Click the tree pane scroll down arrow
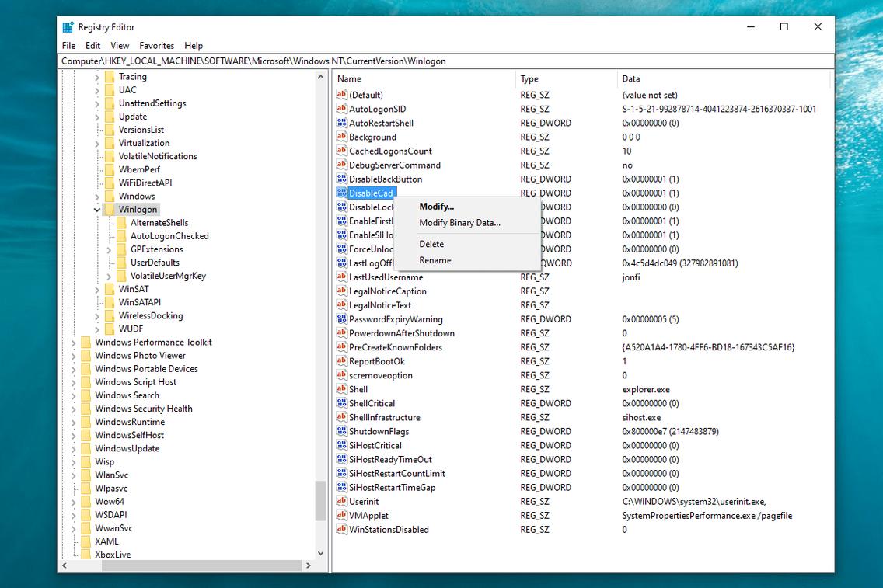Screen dimensions: 883x588 pyautogui.click(x=321, y=553)
